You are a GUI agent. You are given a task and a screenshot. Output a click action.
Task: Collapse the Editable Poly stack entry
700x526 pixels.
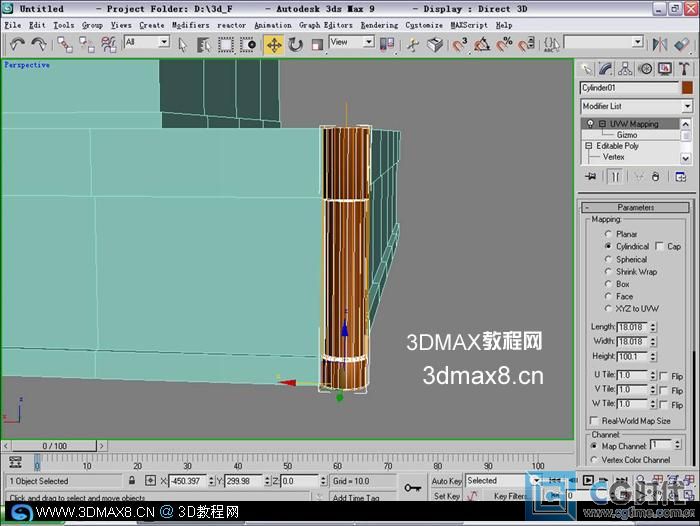pos(589,146)
